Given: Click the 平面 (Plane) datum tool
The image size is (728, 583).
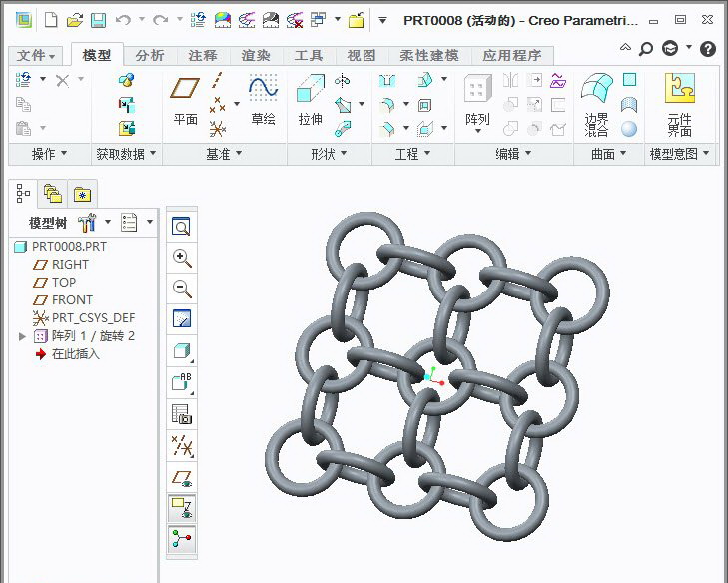Looking at the screenshot, I should tap(185, 100).
